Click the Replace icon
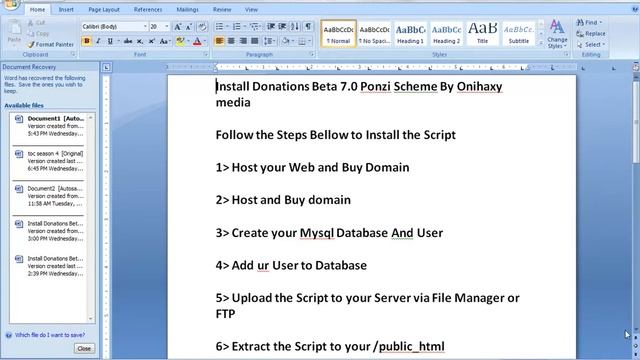Image resolution: width=640 pixels, height=360 pixels. 591,33
